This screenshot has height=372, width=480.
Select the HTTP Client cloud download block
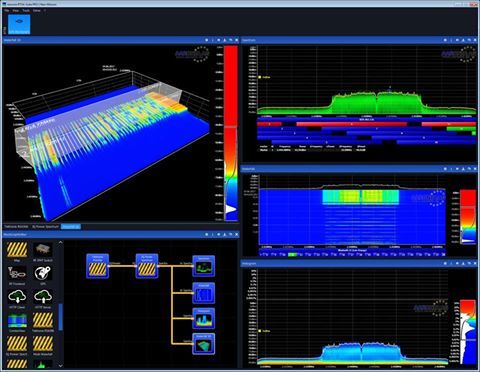(17, 297)
